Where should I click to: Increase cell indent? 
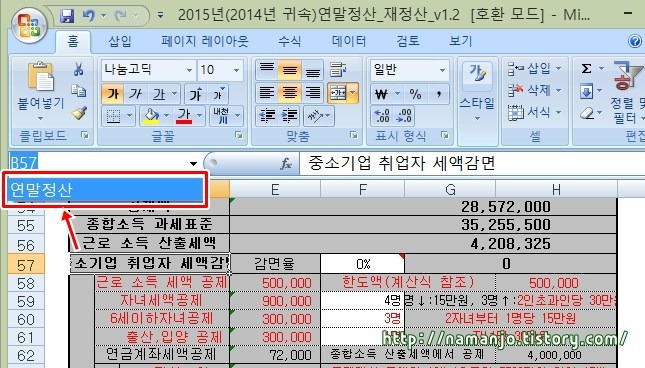point(290,116)
